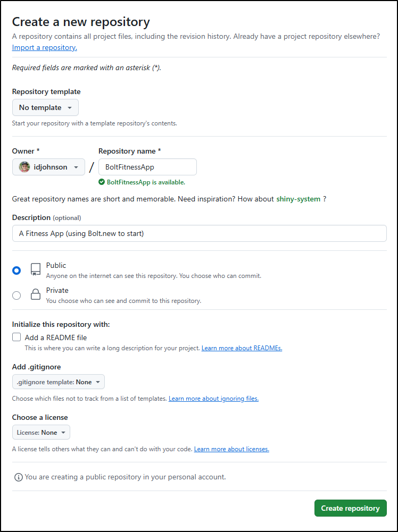The image size is (398, 532).
Task: Click the idjohnson owner avatar image
Action: point(24,167)
